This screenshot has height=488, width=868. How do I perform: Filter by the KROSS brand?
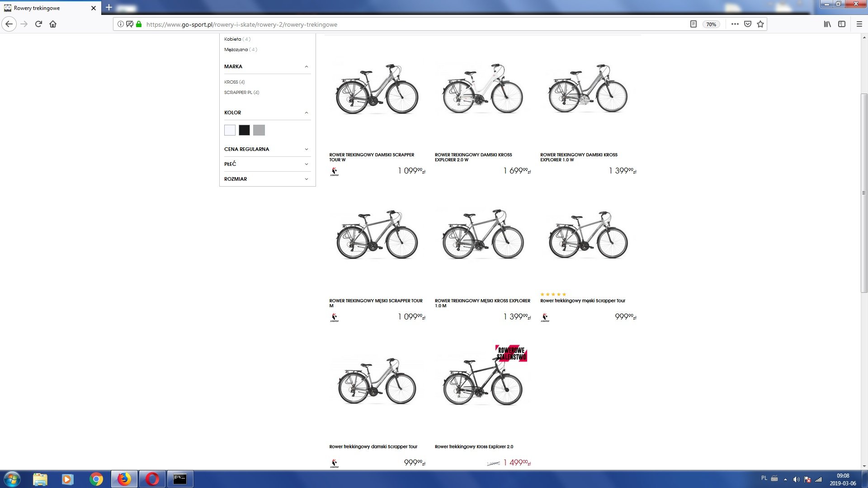(231, 82)
